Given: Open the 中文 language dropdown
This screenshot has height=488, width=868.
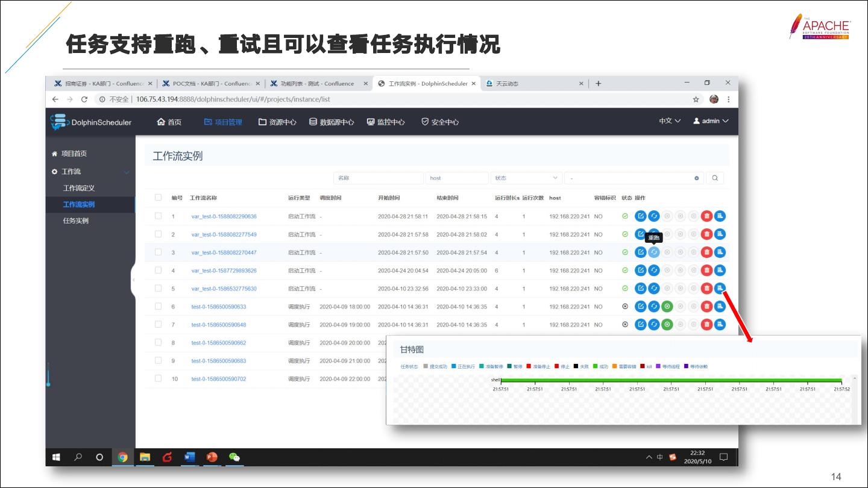Looking at the screenshot, I should coord(669,121).
